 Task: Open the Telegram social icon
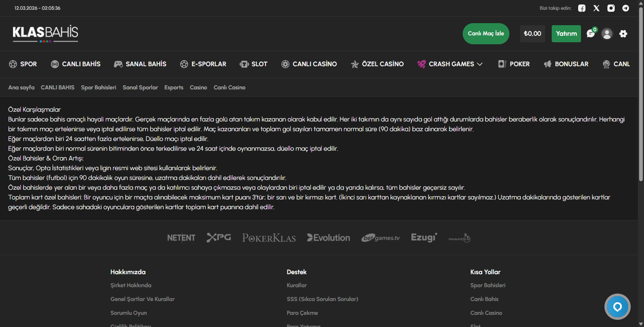626,8
